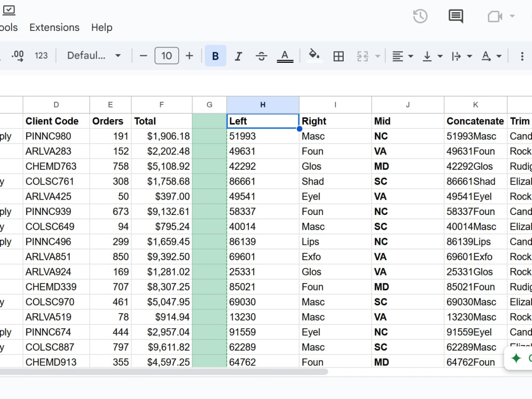This screenshot has height=399, width=532.
Task: Open the Default font dropdown
Action: coord(94,56)
